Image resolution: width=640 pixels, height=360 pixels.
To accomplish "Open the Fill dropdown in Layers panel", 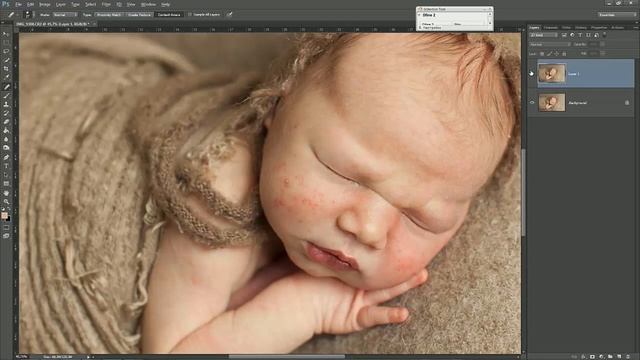I will [x=603, y=53].
